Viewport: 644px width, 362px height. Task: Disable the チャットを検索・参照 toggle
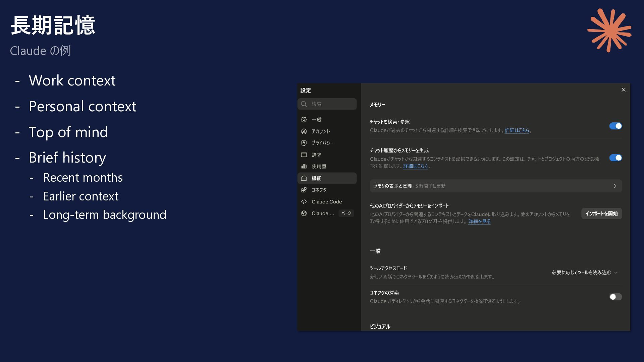pyautogui.click(x=615, y=126)
